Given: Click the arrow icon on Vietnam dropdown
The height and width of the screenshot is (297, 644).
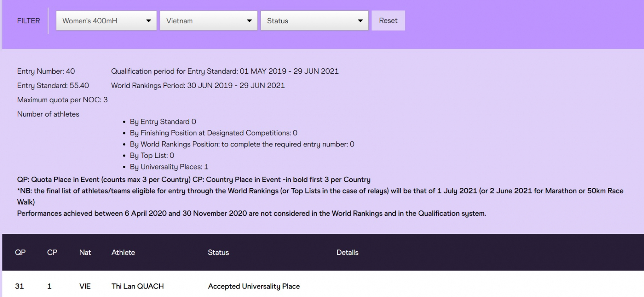Looking at the screenshot, I should point(250,21).
